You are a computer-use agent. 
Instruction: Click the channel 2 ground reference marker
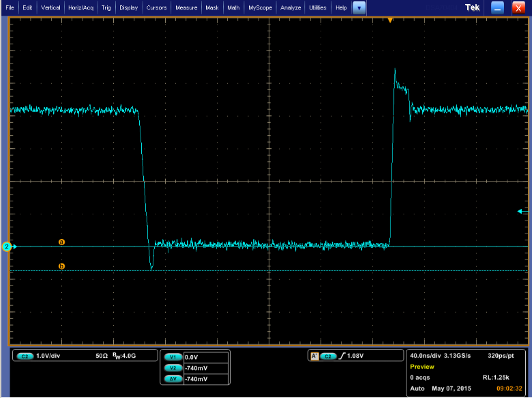(x=7, y=246)
